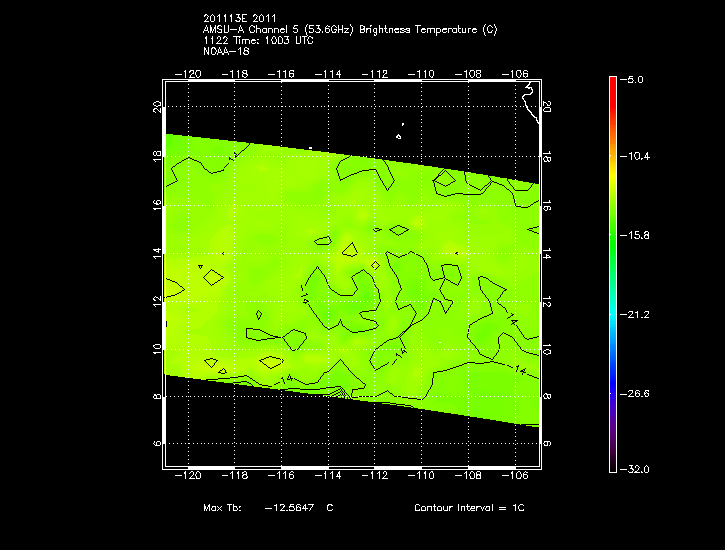This screenshot has height=550, width=725.
Task: Click the small island outline in the black area
Action: [399, 136]
